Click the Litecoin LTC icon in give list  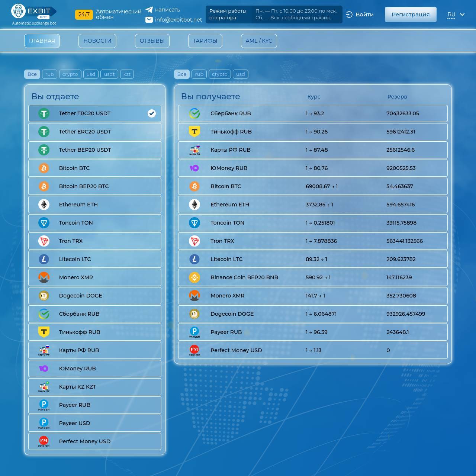click(x=44, y=259)
